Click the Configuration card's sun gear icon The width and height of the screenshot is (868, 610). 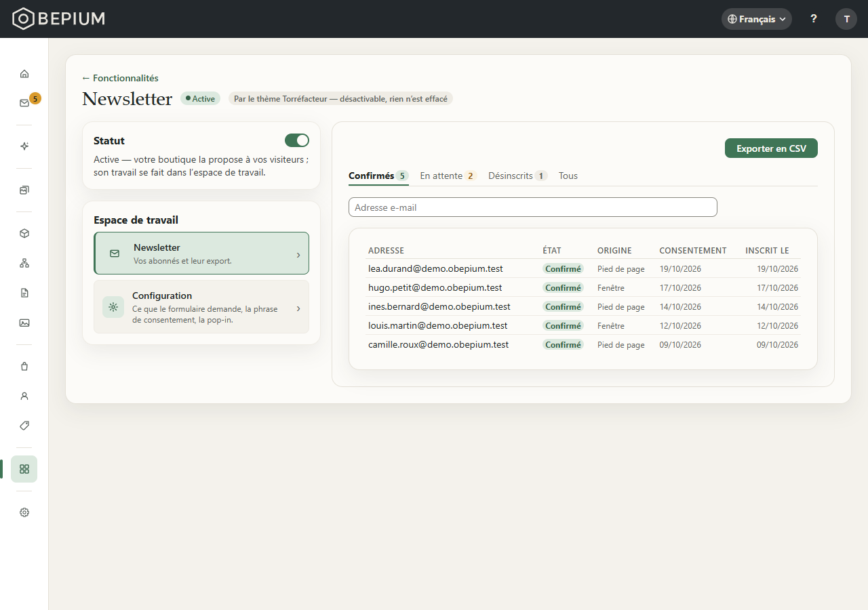pos(113,307)
